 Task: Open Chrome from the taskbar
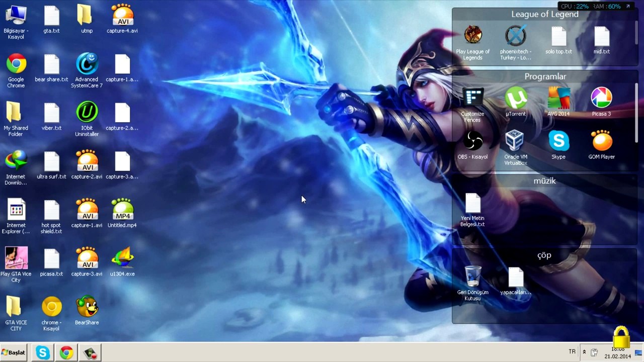[x=66, y=352]
